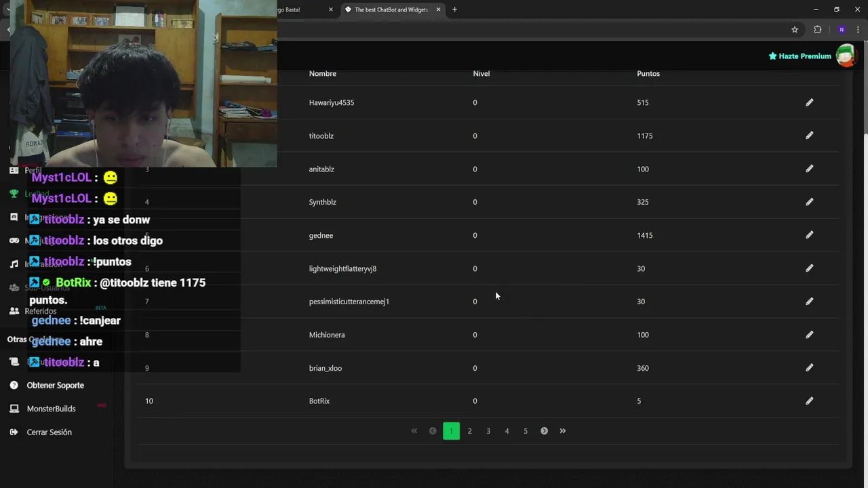Click the 360 points value
This screenshot has width=868, height=488.
point(643,368)
